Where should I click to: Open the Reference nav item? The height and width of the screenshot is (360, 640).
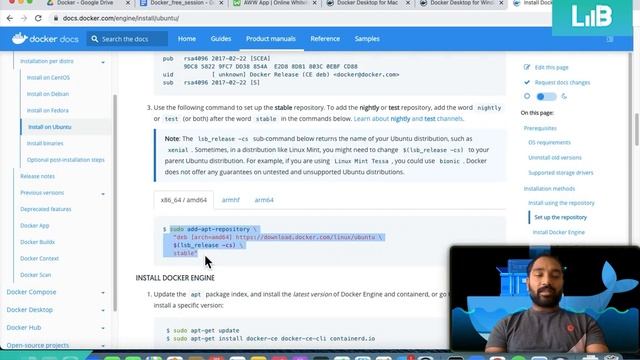pyautogui.click(x=325, y=39)
